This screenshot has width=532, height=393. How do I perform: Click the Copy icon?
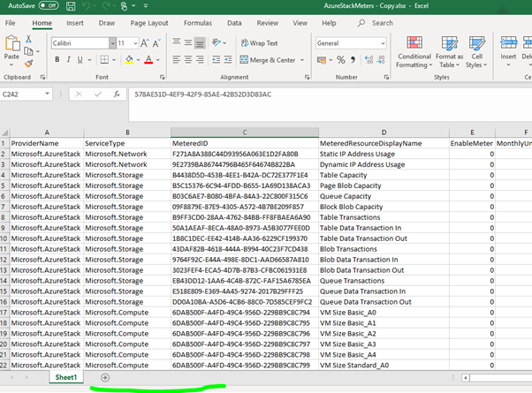(x=28, y=51)
